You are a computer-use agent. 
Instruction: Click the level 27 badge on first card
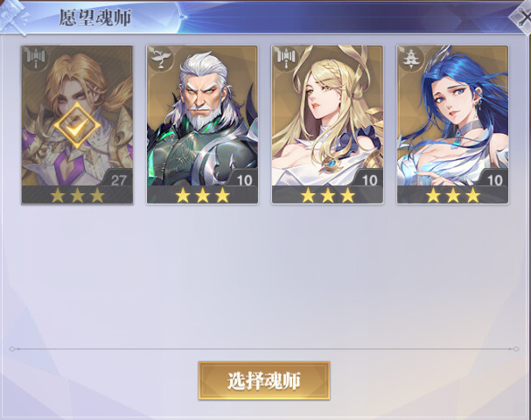[118, 179]
